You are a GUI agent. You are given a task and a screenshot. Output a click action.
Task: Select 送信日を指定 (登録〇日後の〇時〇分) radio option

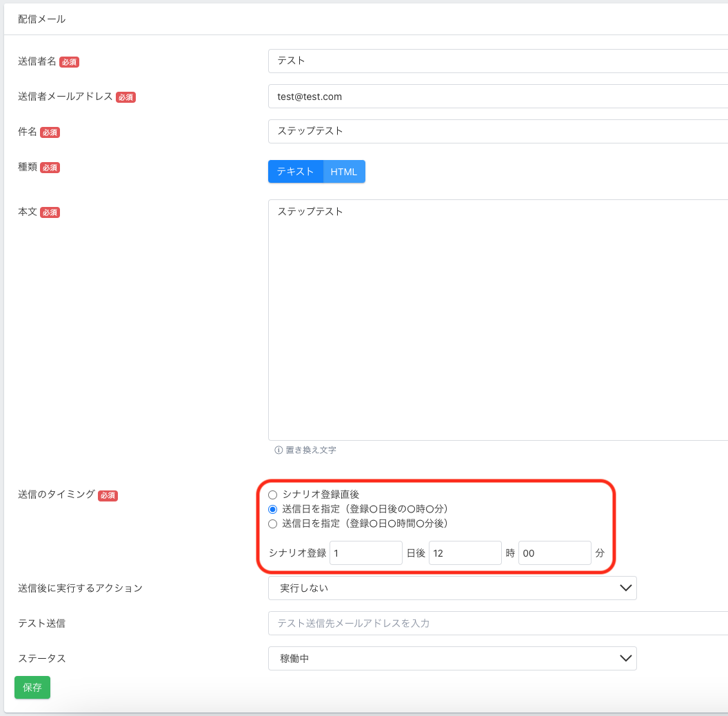[272, 509]
